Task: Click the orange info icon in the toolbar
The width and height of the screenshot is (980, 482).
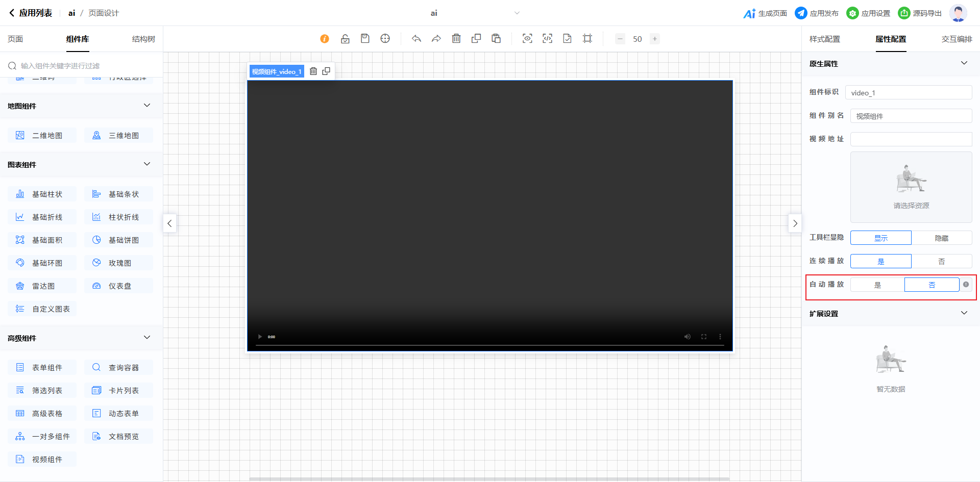Action: (325, 39)
